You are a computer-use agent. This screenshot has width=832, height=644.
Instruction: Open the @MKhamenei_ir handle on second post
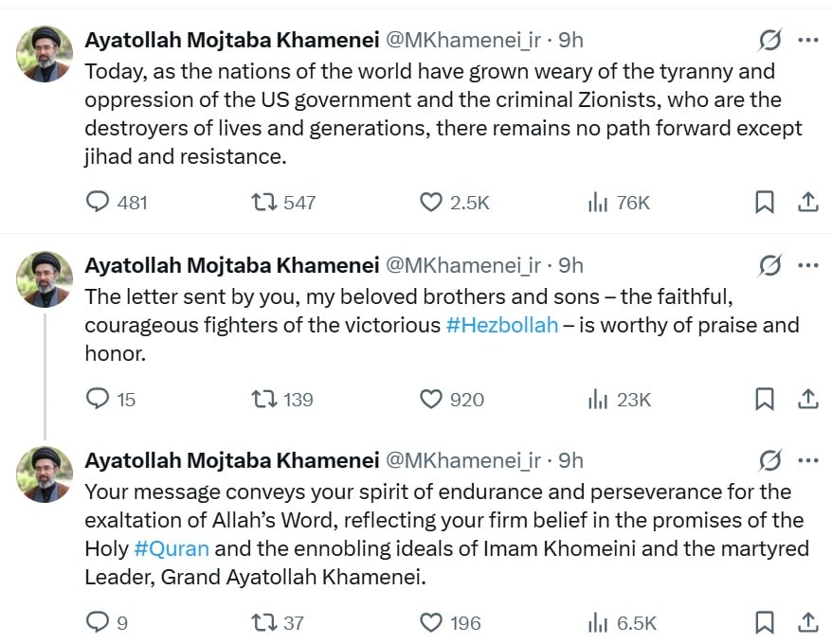462,265
